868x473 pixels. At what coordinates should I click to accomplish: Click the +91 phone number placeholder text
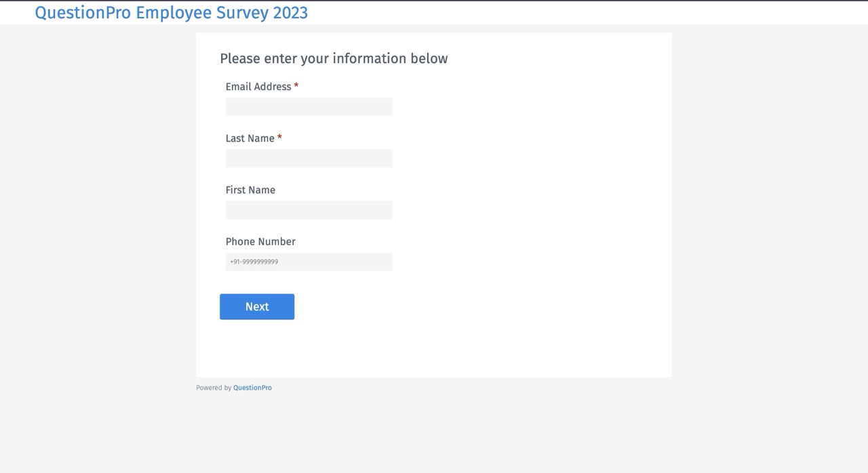pos(254,262)
